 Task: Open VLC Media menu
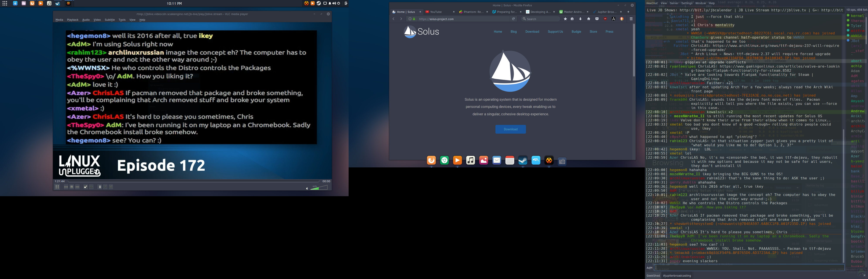coord(59,20)
